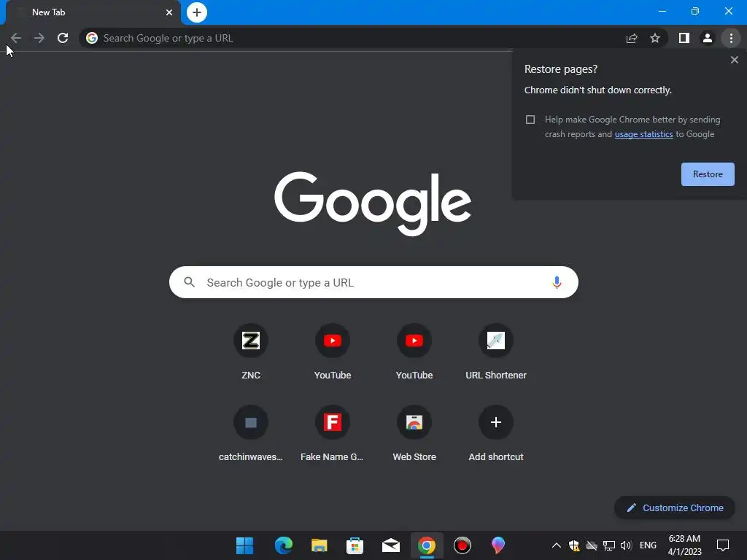Click the Restore button
Viewport: 747px width, 560px height.
(x=708, y=174)
